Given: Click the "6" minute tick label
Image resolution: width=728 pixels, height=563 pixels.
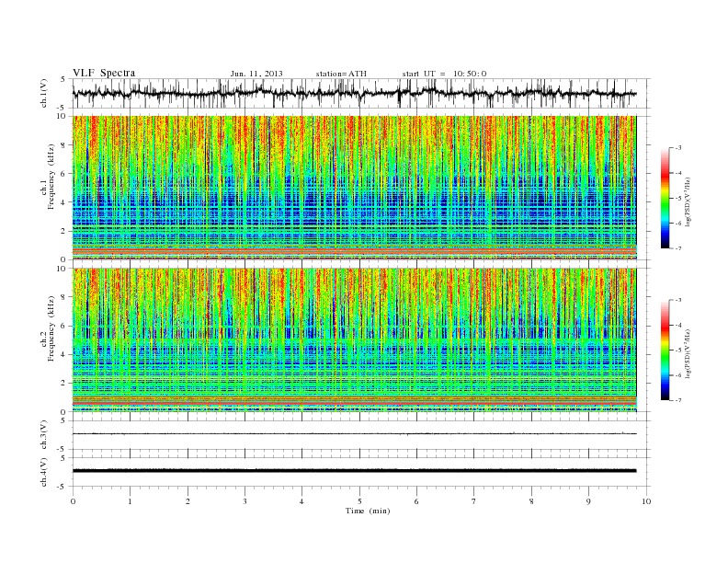Looking at the screenshot, I should (416, 501).
